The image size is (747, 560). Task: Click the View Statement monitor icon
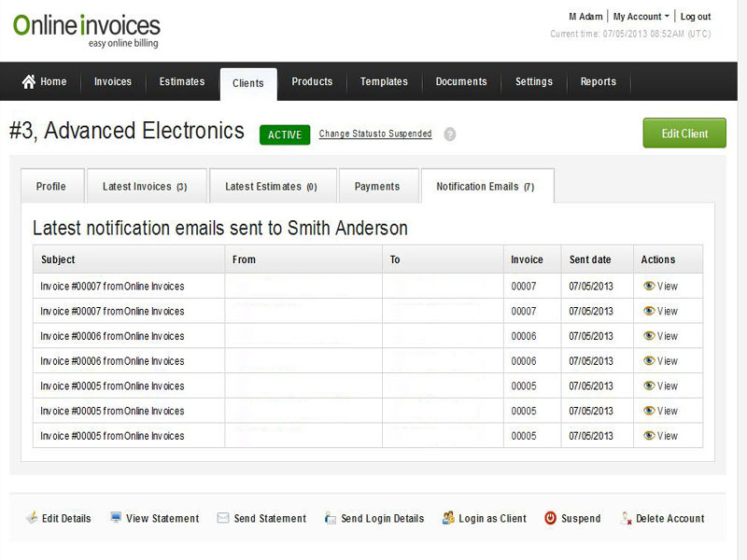[116, 518]
